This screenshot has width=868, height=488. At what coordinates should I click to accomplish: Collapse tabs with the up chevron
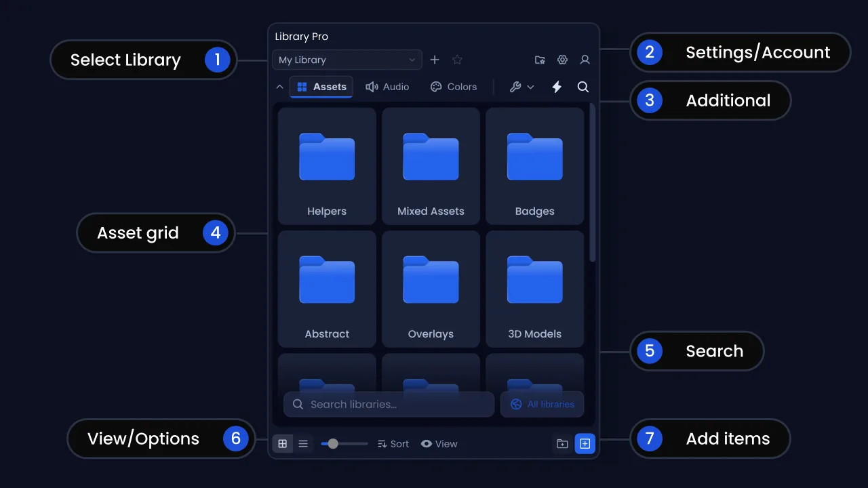tap(279, 87)
